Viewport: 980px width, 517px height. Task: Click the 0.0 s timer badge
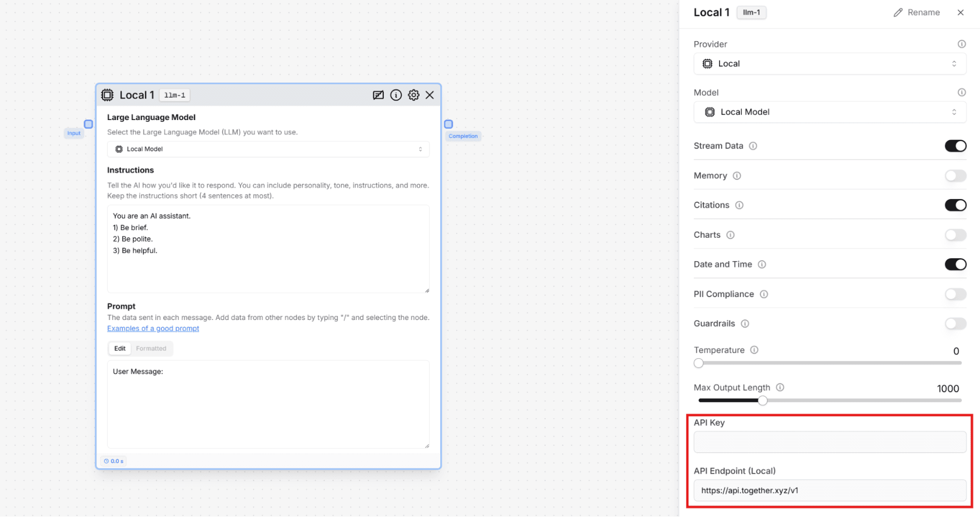[x=114, y=461]
